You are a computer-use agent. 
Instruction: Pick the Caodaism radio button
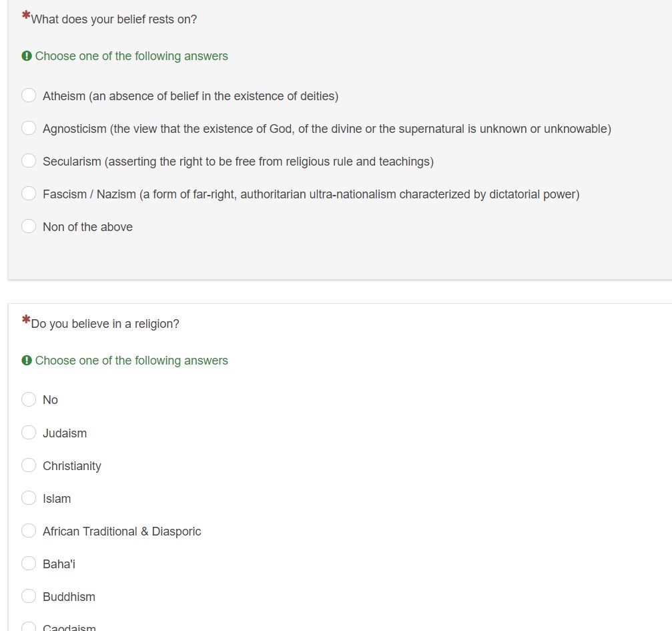pyautogui.click(x=29, y=627)
